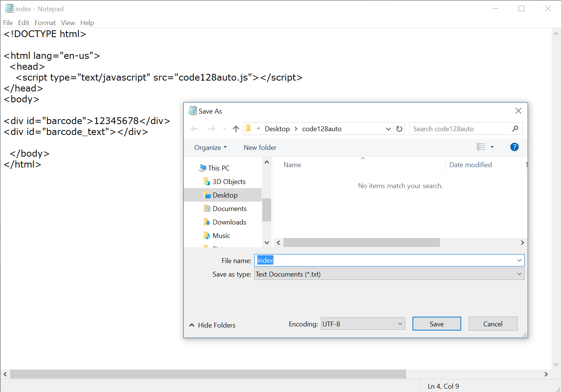Click the Back arrow in Save As dialog

point(194,129)
